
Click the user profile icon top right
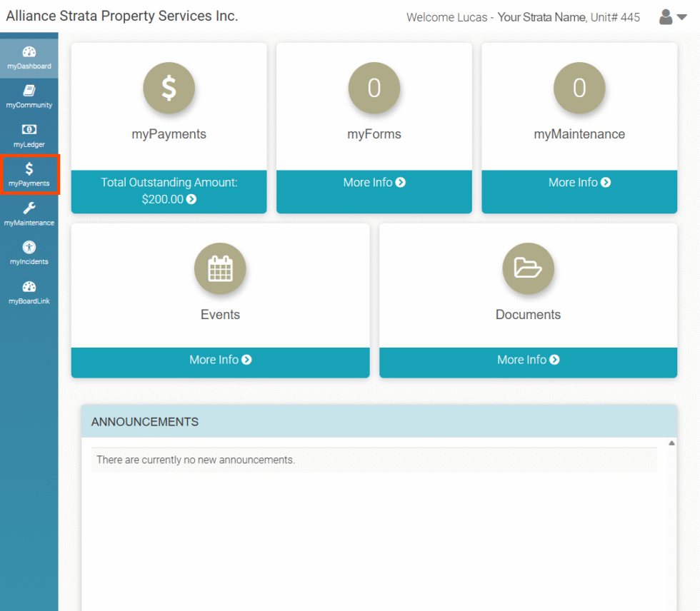[666, 16]
